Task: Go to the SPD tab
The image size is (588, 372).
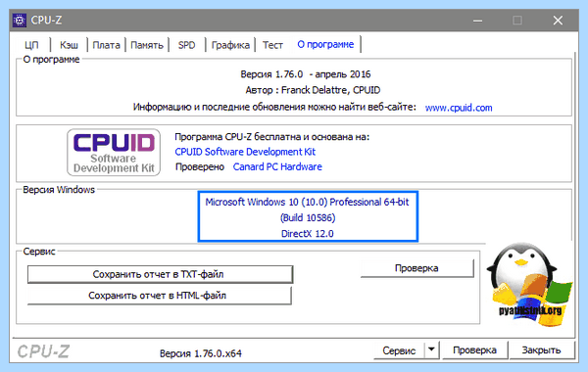Action: (x=187, y=45)
